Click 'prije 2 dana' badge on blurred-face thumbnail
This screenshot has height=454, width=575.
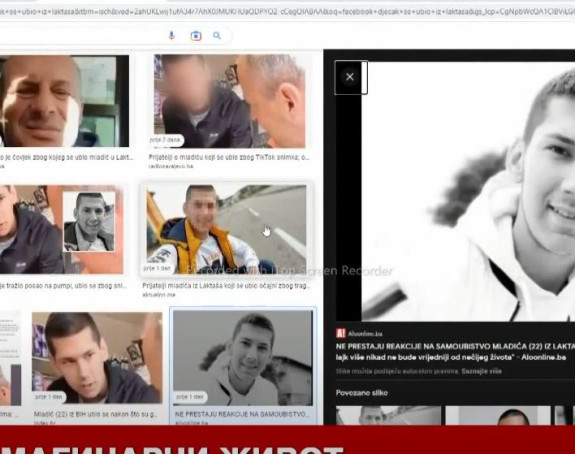coord(165,140)
